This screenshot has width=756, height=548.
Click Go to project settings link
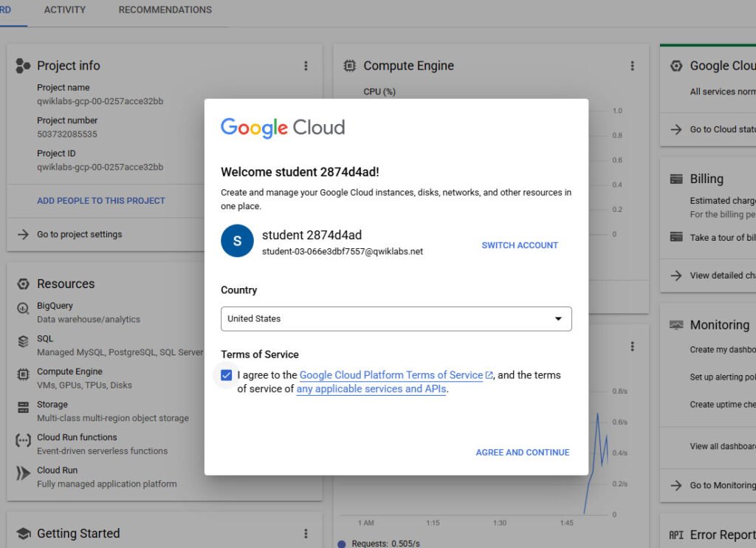coord(80,234)
